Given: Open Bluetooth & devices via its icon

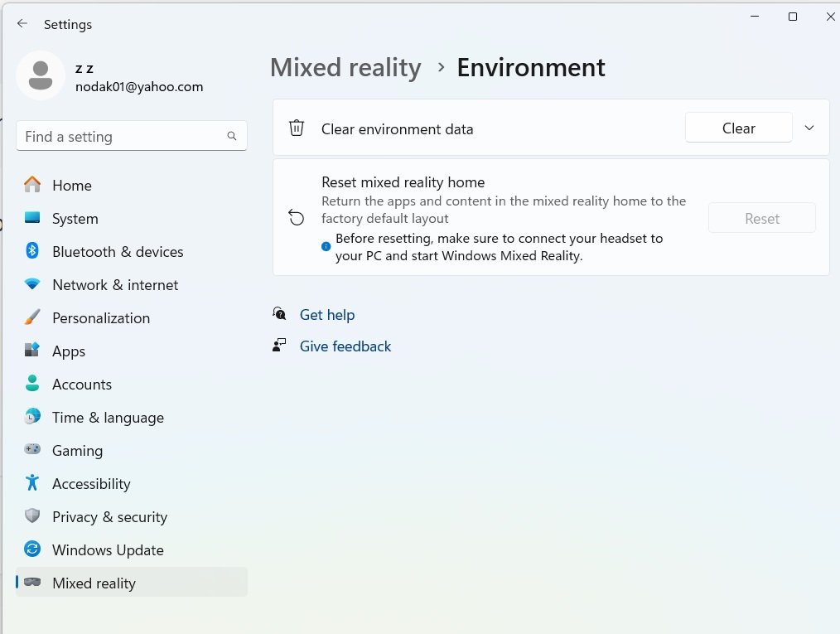Looking at the screenshot, I should (32, 251).
